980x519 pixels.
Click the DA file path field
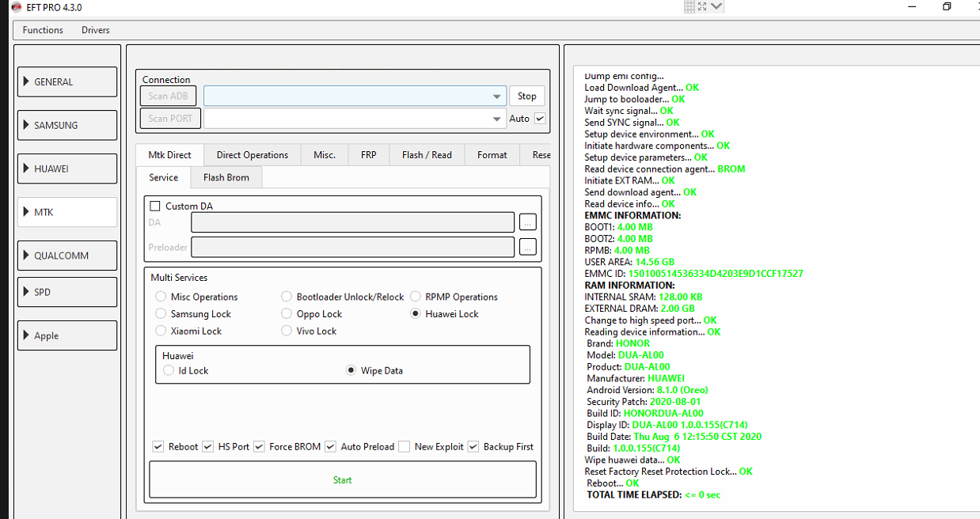353,222
